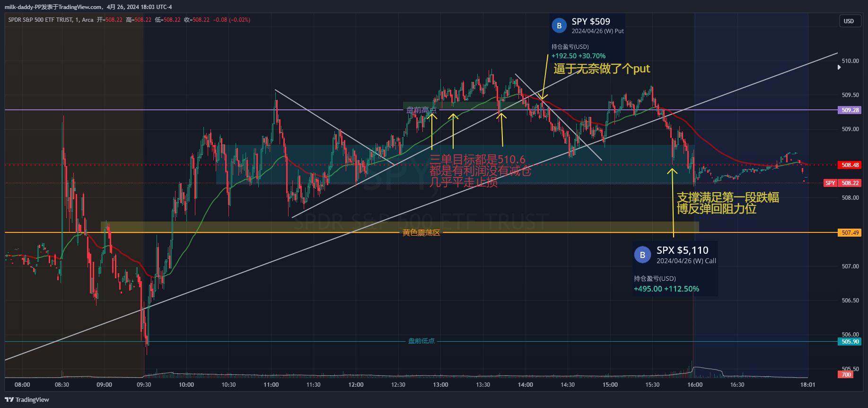Select the 盘前高点 line label
868x408 pixels.
[x=421, y=110]
